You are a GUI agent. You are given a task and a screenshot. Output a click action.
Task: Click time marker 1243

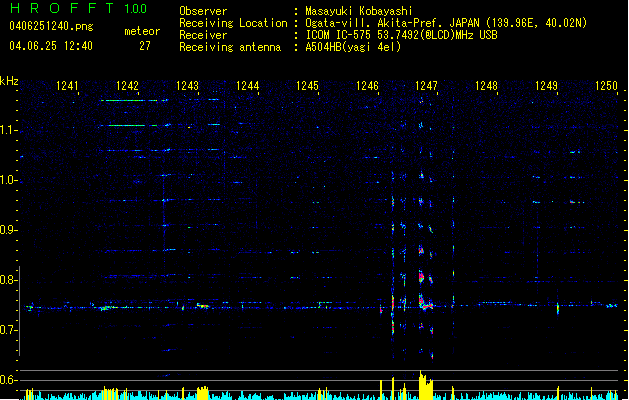[187, 85]
